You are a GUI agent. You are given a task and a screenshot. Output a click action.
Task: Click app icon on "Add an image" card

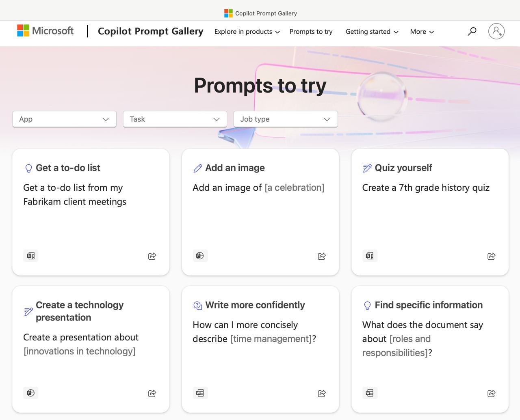pyautogui.click(x=200, y=256)
